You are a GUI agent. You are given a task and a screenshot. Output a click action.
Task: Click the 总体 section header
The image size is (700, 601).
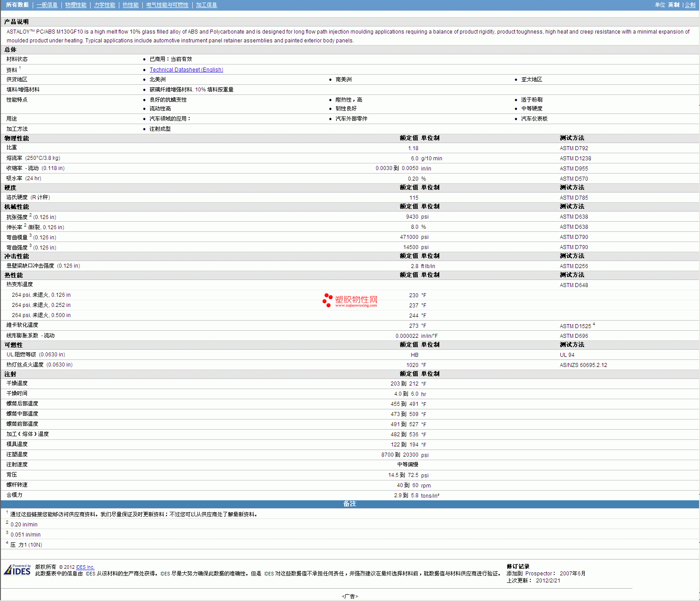(x=11, y=49)
